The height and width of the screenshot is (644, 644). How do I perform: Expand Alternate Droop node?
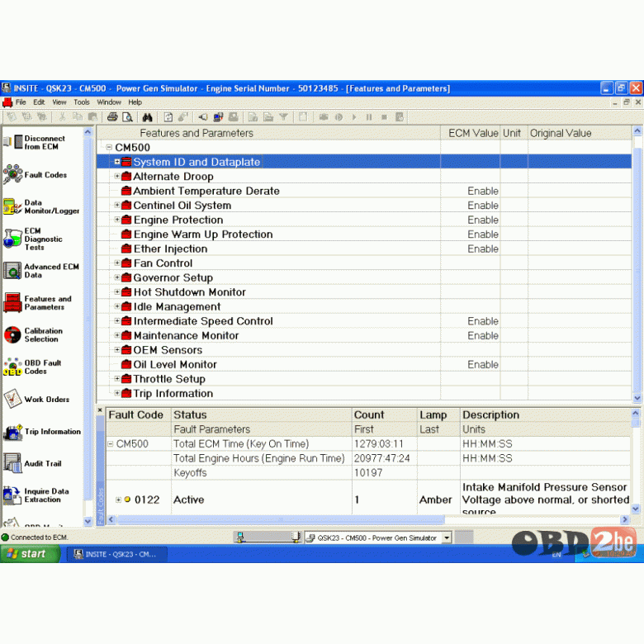(x=117, y=176)
